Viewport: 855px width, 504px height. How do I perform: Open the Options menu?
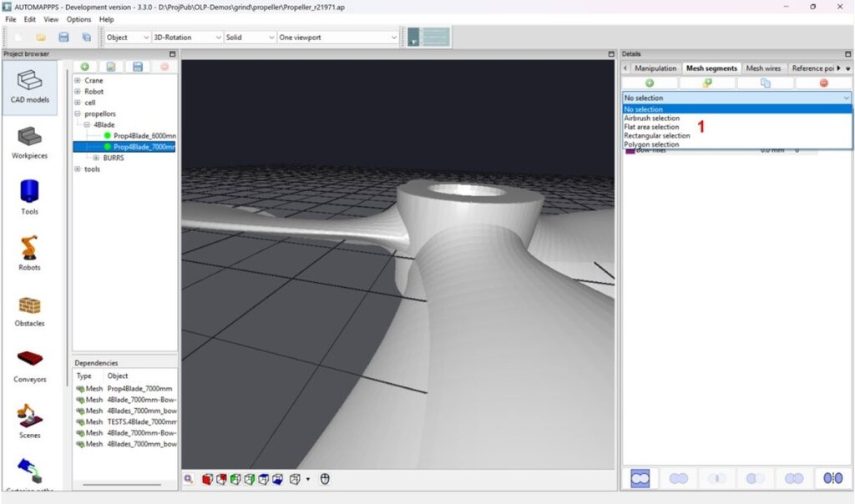[x=78, y=19]
